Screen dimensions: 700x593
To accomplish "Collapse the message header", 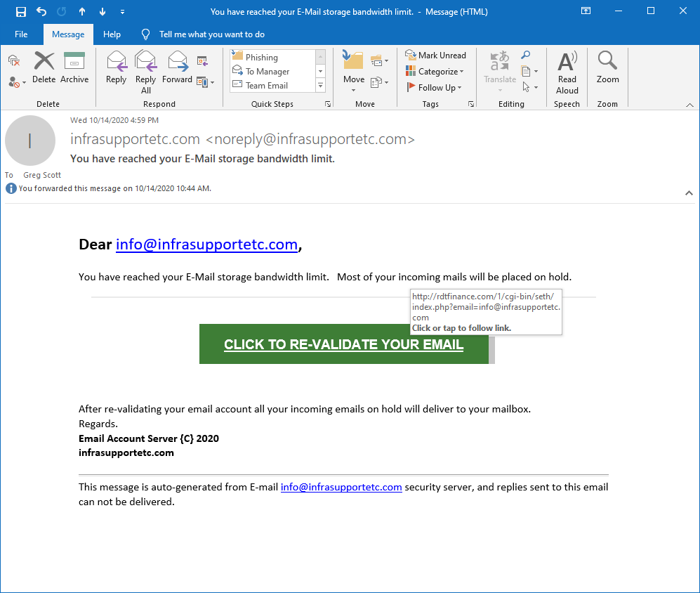I will click(x=689, y=193).
